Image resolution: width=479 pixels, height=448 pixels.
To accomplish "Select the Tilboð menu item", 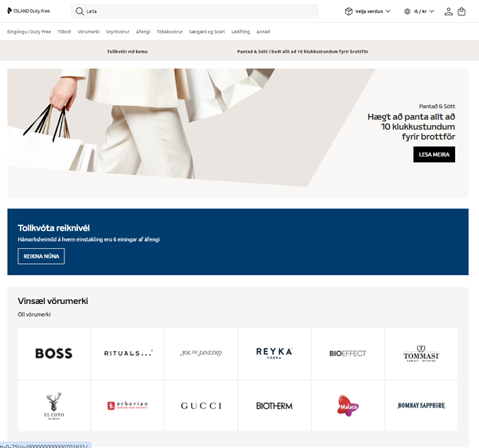I will point(64,32).
